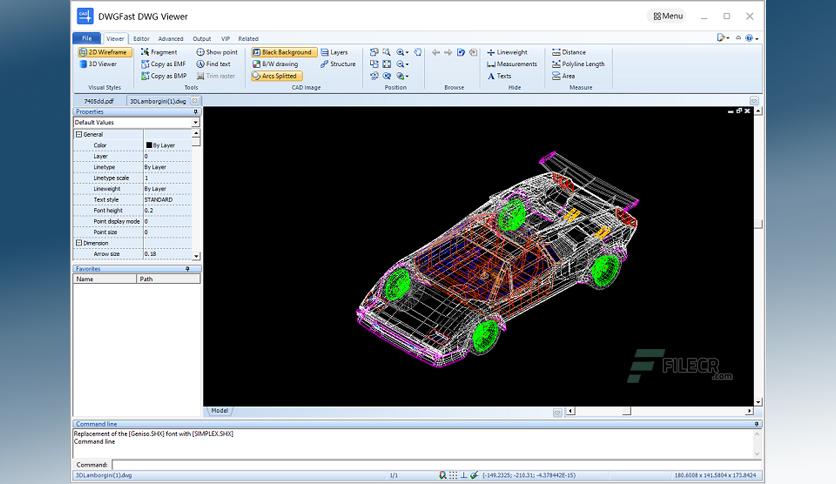Screen dimensions: 836x484
Task: Click the Name column header in Favorites
Action: tap(105, 279)
